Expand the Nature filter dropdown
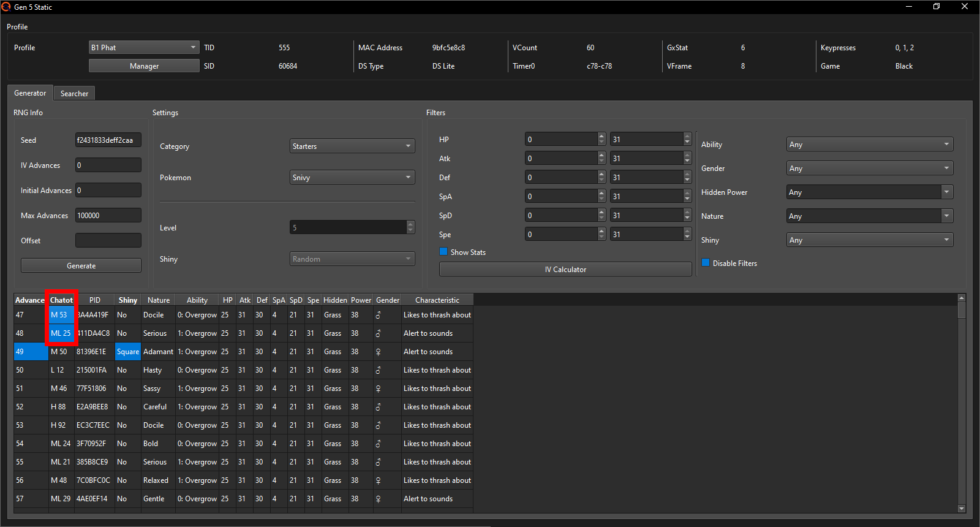The width and height of the screenshot is (980, 527). (x=869, y=216)
